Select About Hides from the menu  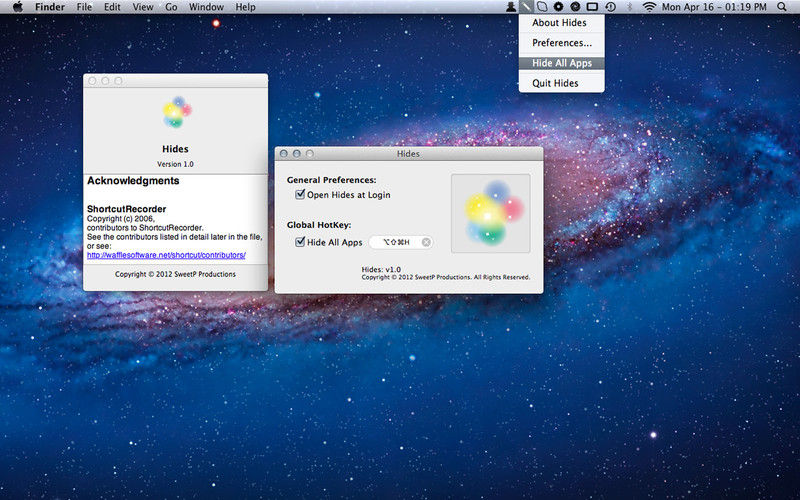561,22
